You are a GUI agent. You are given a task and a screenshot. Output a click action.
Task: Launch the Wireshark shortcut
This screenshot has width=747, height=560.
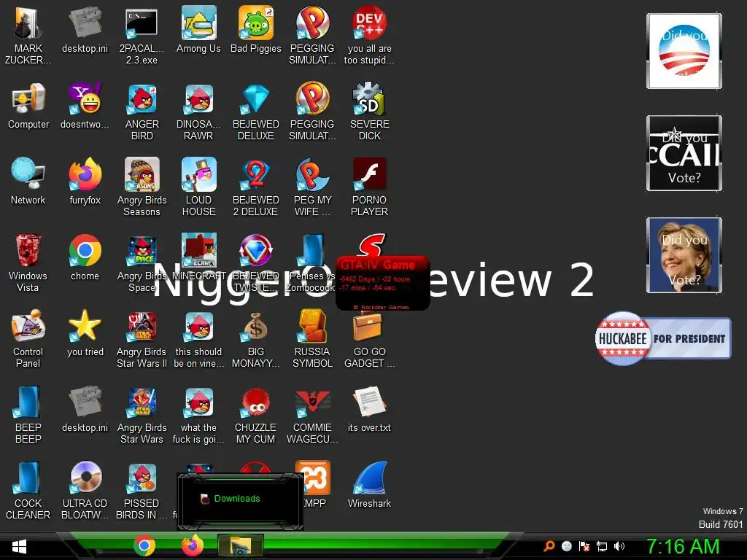(369, 484)
